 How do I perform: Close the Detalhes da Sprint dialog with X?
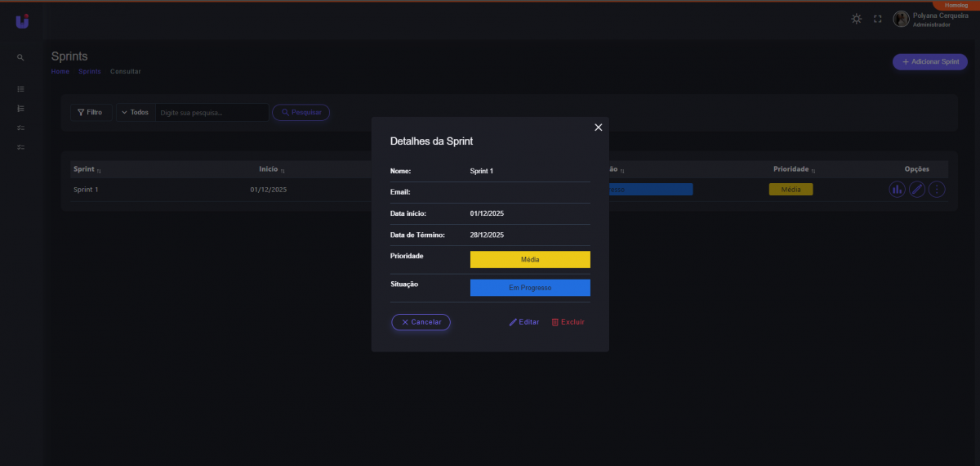coord(598,128)
